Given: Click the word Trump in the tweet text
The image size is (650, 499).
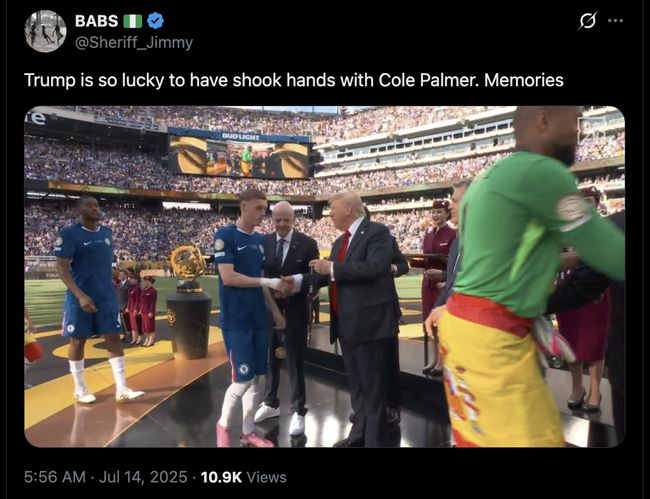Looking at the screenshot, I should 50,80.
